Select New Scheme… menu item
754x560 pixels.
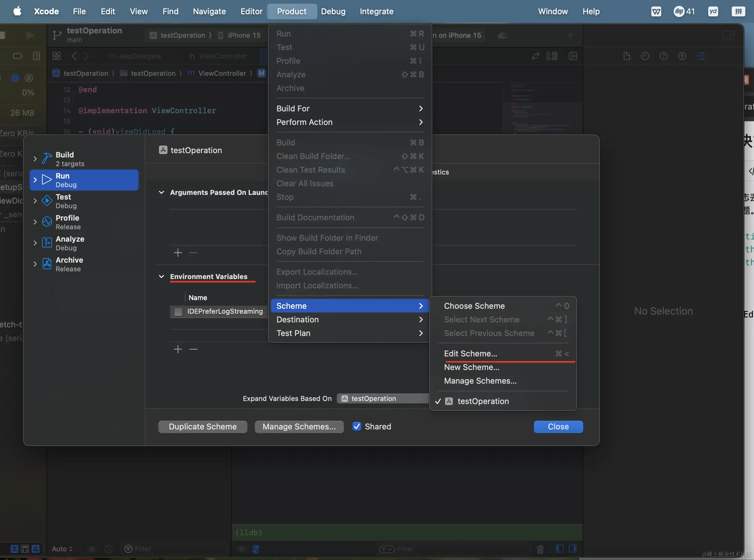503,367
